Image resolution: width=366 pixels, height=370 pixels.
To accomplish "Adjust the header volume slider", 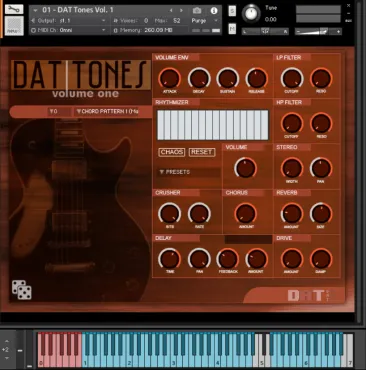I will (x=318, y=32).
